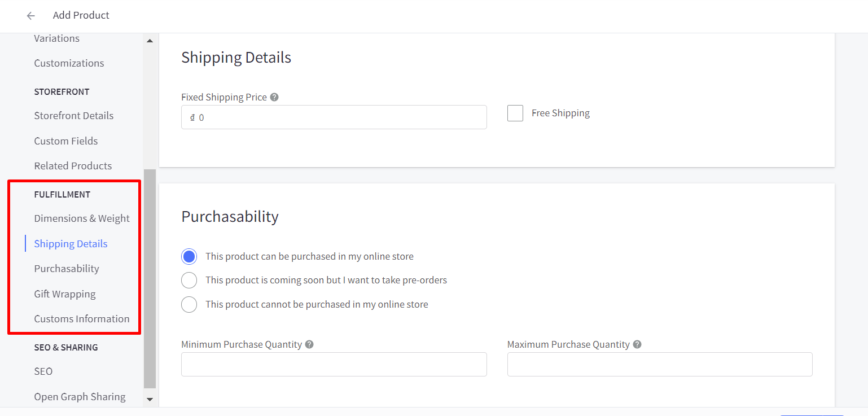Viewport: 868px width, 416px height.
Task: Click help icon next to Fixed Shipping Price
Action: point(274,97)
